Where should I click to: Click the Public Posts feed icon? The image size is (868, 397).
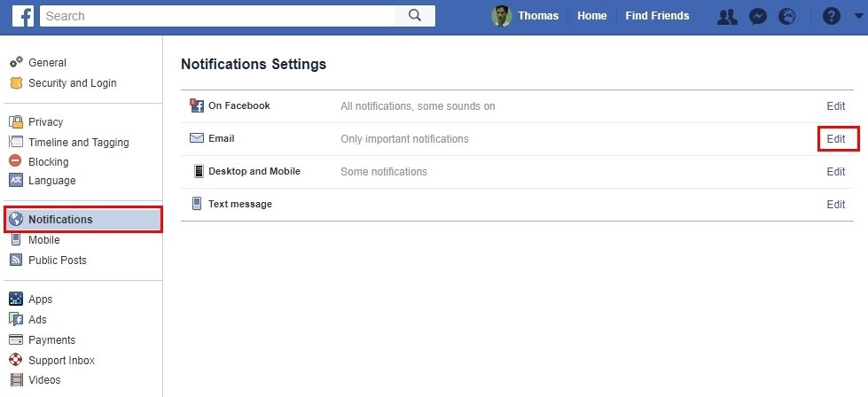click(16, 260)
